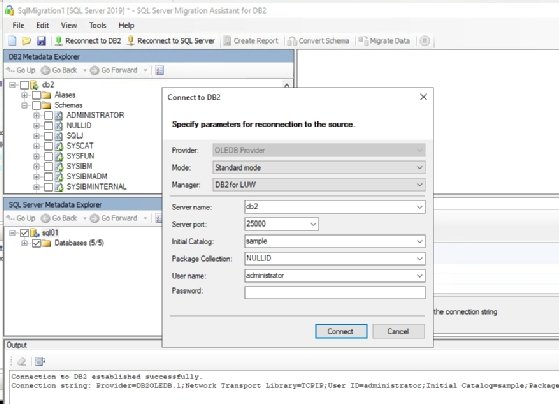Image resolution: width=559 pixels, height=404 pixels.
Task: Check the NULLID schema checkbox
Action: coord(48,126)
